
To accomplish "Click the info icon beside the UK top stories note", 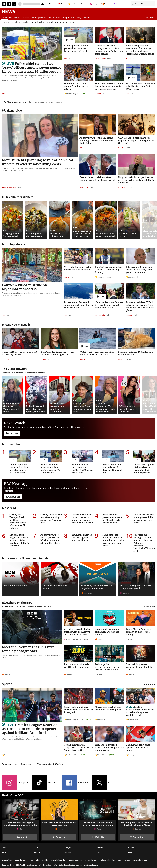I will (x=30, y=102).
